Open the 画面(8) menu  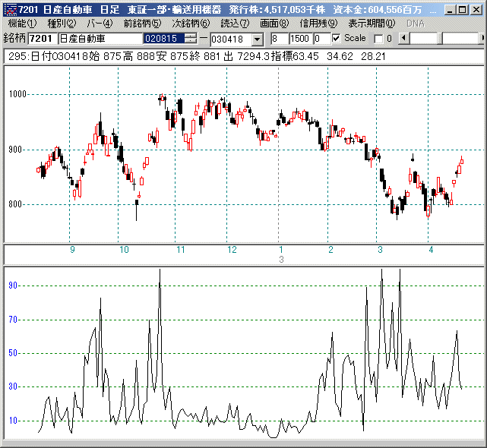pos(274,24)
